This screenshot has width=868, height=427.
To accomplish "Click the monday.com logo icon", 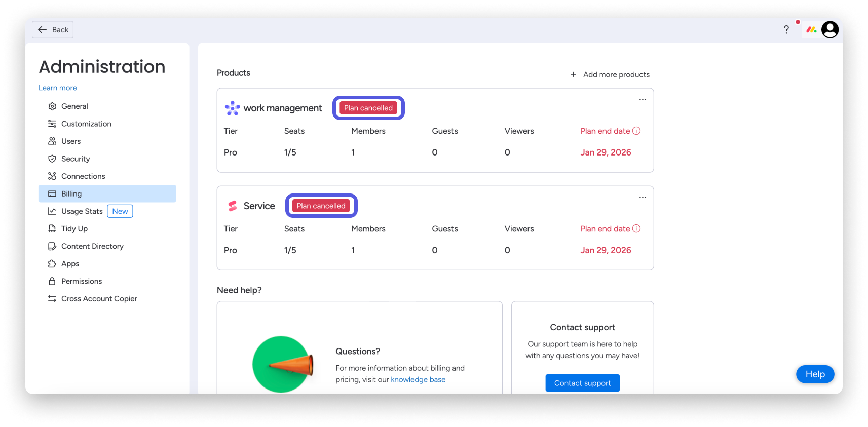I will [x=811, y=30].
